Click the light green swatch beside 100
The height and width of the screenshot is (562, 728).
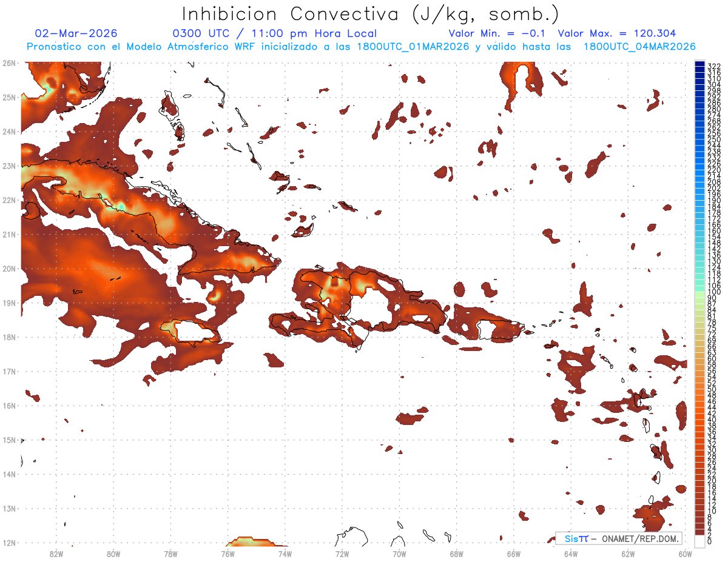(x=699, y=293)
